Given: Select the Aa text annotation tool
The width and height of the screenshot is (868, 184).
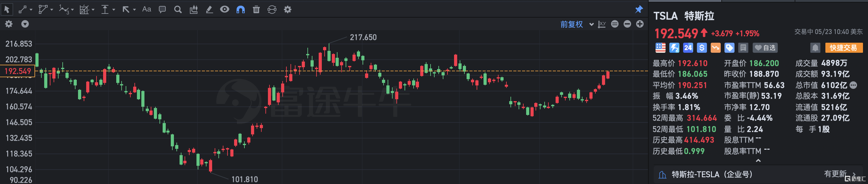Looking at the screenshot, I should (147, 9).
